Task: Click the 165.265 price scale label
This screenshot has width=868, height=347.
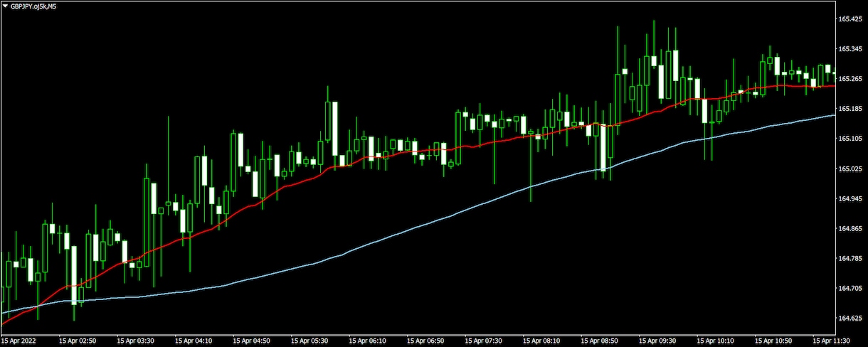Action: (850, 79)
